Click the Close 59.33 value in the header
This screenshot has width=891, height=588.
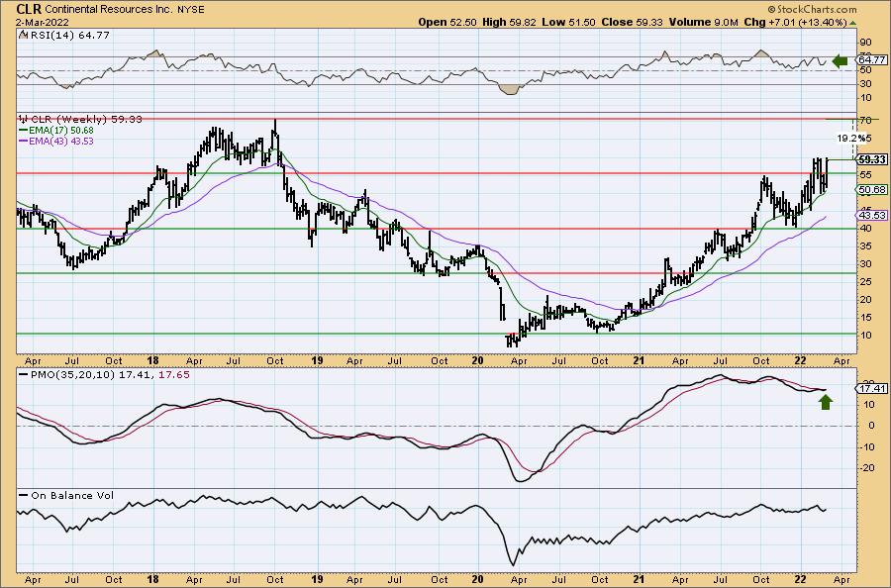632,22
